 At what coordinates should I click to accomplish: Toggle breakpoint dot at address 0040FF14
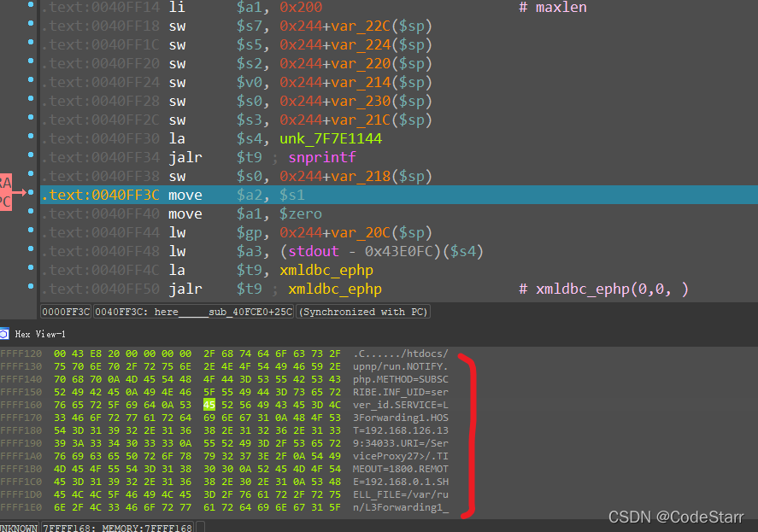[31, 5]
